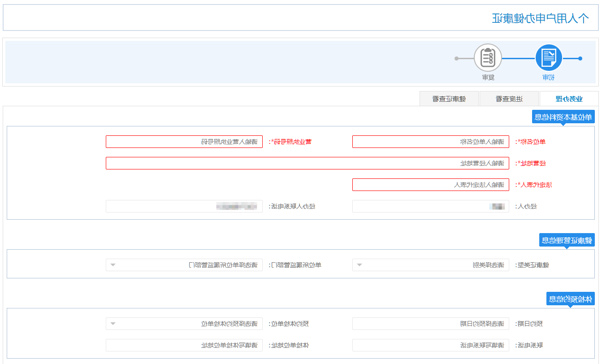Click the 个人用户申办健康证 page title
The width and height of the screenshot is (602, 364).
click(540, 18)
